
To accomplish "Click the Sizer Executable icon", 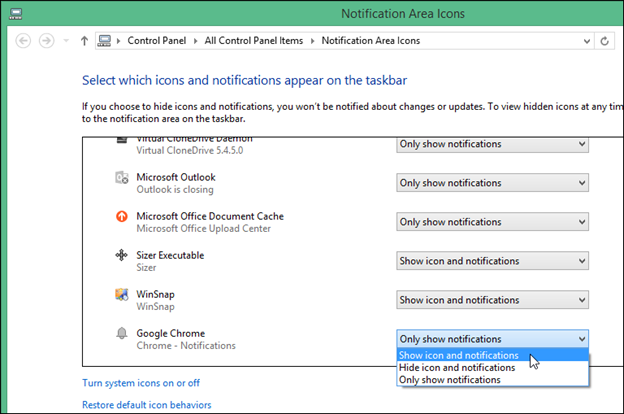I will tap(121, 256).
